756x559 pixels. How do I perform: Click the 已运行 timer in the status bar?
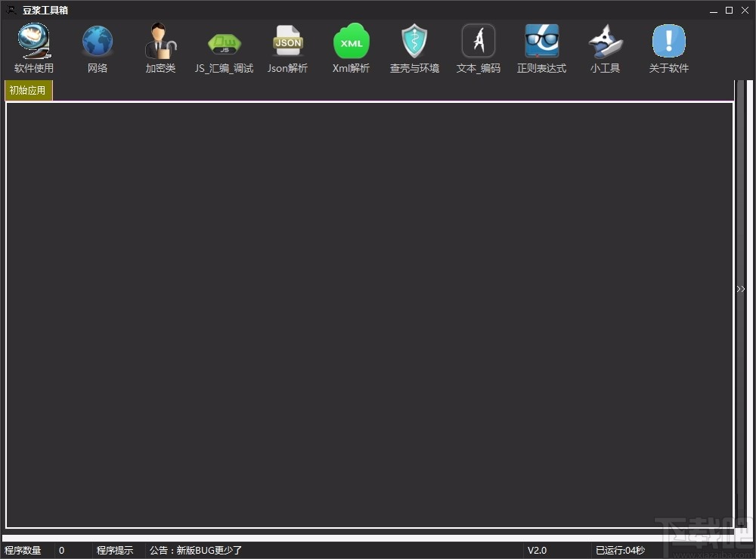(621, 551)
